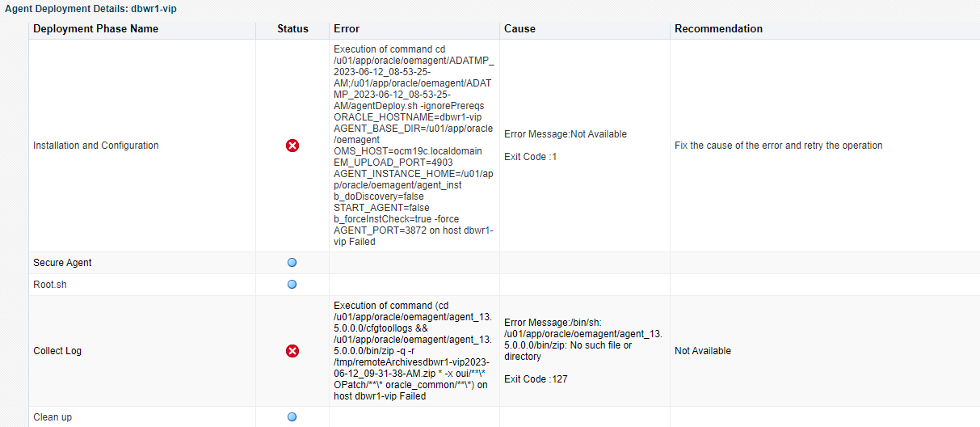
Task: Click the blue status circle for Clean up
Action: (292, 417)
